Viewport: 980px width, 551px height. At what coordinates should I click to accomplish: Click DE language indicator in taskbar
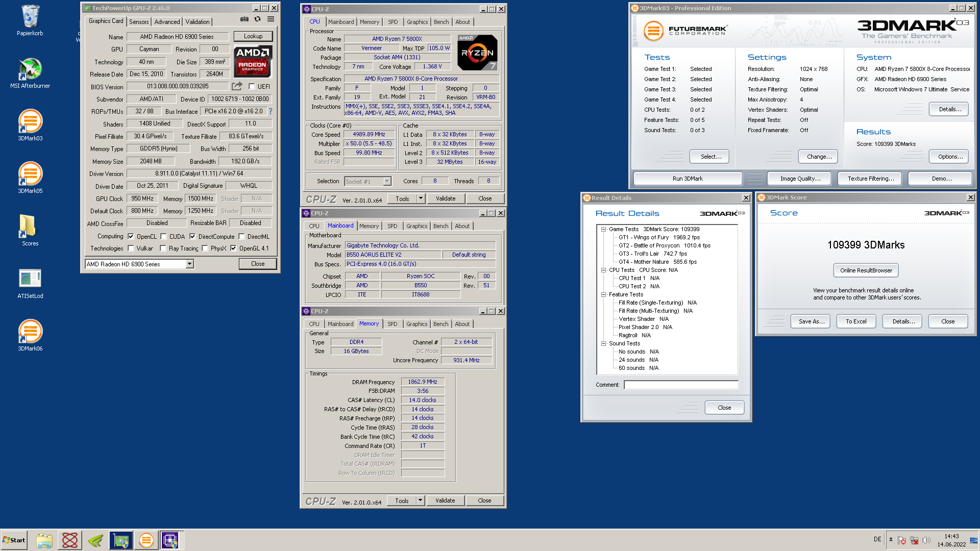(x=877, y=539)
